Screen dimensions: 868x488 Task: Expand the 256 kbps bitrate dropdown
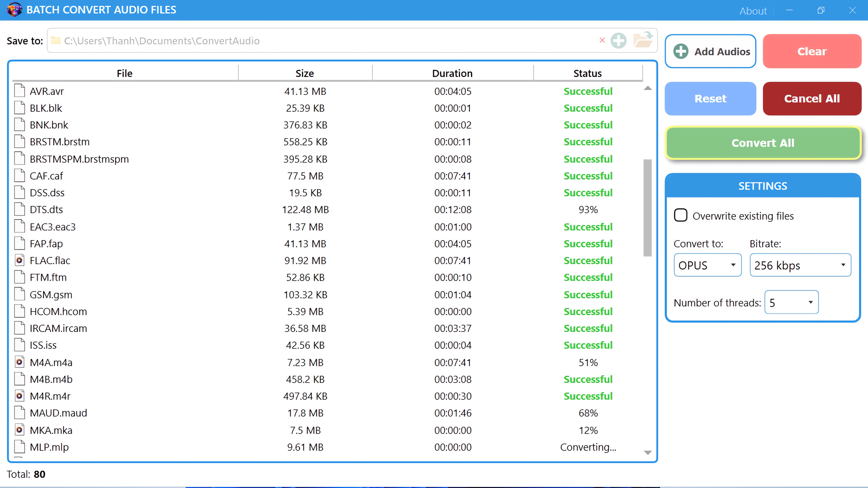pos(800,265)
